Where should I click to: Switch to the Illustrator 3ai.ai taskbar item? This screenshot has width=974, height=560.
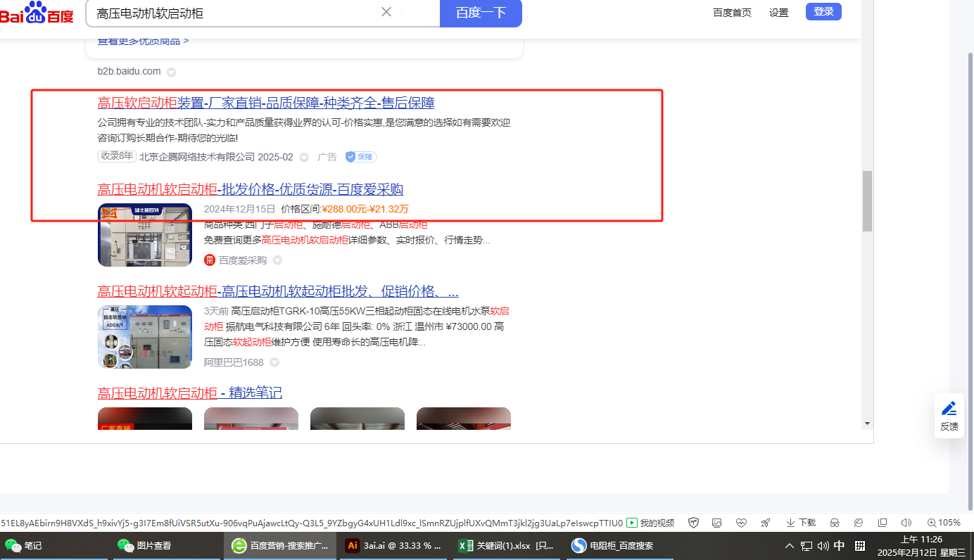(393, 545)
